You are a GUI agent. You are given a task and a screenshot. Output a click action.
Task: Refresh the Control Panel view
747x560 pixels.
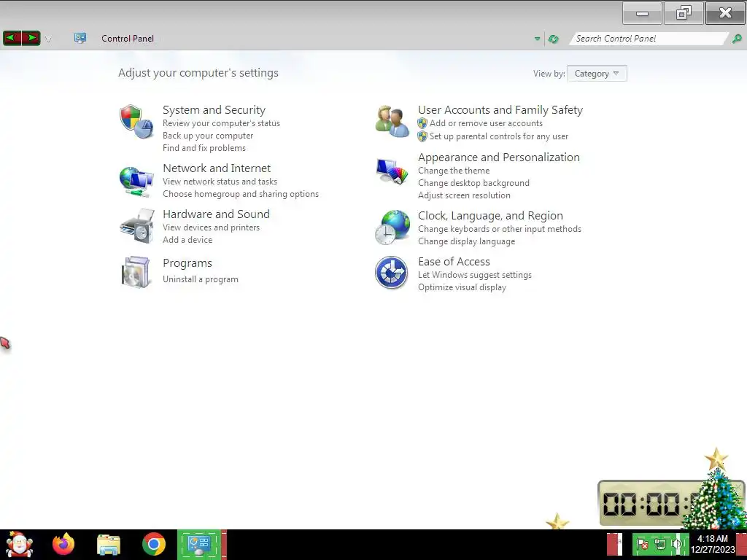[x=553, y=39]
